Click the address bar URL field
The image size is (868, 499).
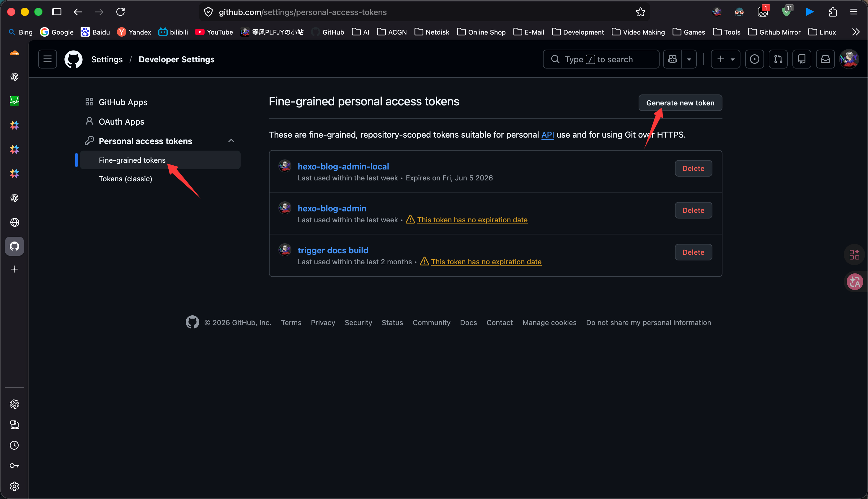424,12
